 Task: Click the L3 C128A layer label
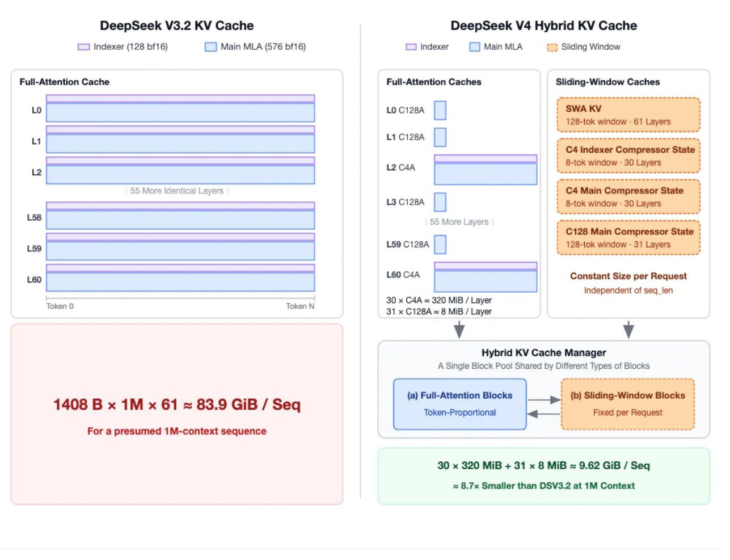[x=405, y=202]
